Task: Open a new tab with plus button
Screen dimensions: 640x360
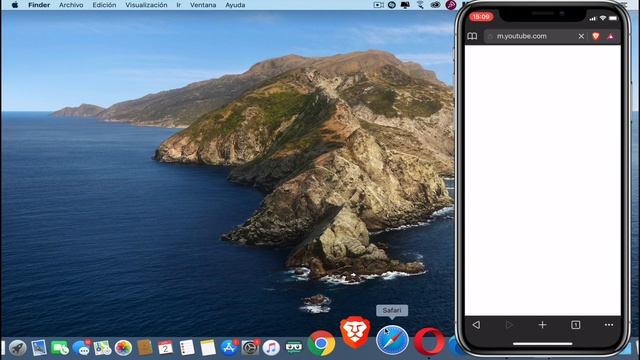Action: (542, 325)
